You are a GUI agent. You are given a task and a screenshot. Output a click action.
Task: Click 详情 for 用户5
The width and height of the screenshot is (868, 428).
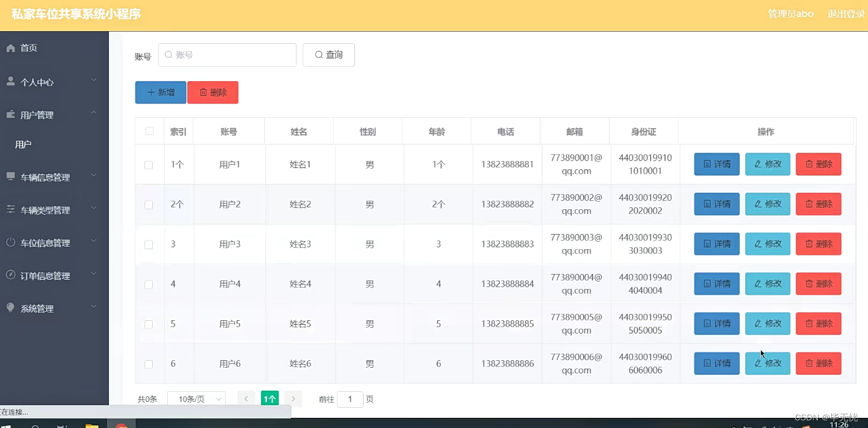pos(717,324)
